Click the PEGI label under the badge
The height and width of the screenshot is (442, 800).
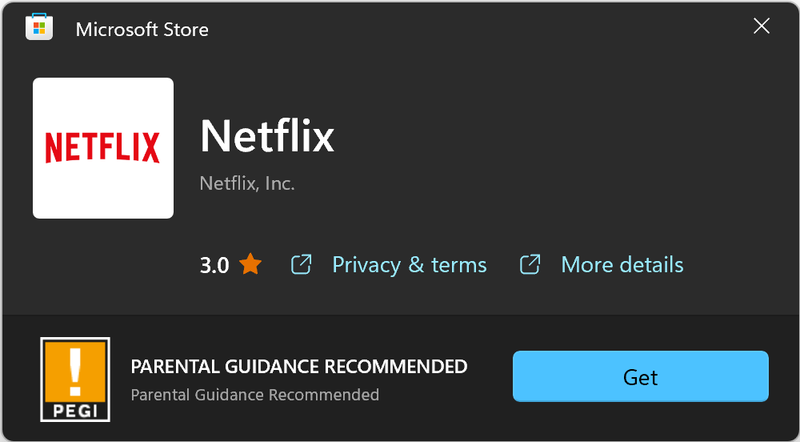click(75, 408)
